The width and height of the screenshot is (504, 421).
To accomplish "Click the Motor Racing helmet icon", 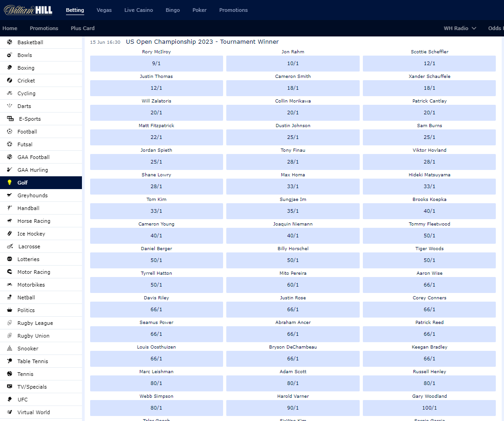I will [10, 272].
